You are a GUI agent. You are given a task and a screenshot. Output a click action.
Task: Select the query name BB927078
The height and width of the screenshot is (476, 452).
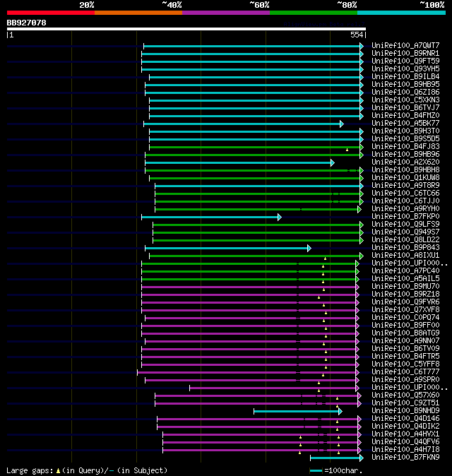pyautogui.click(x=26, y=23)
